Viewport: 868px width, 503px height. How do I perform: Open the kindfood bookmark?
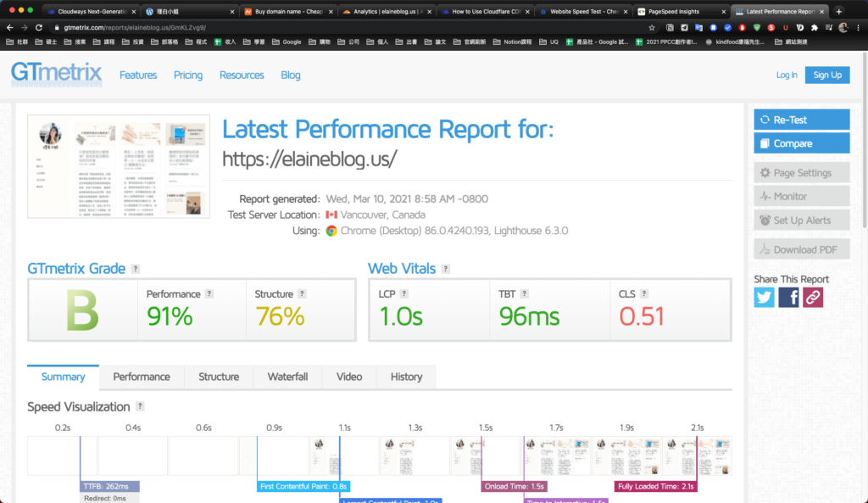(x=735, y=42)
